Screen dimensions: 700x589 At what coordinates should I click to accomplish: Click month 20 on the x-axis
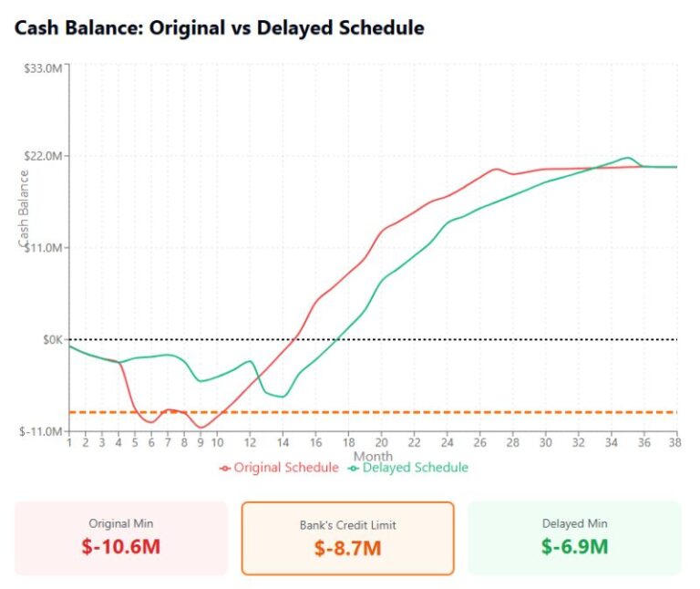[382, 443]
